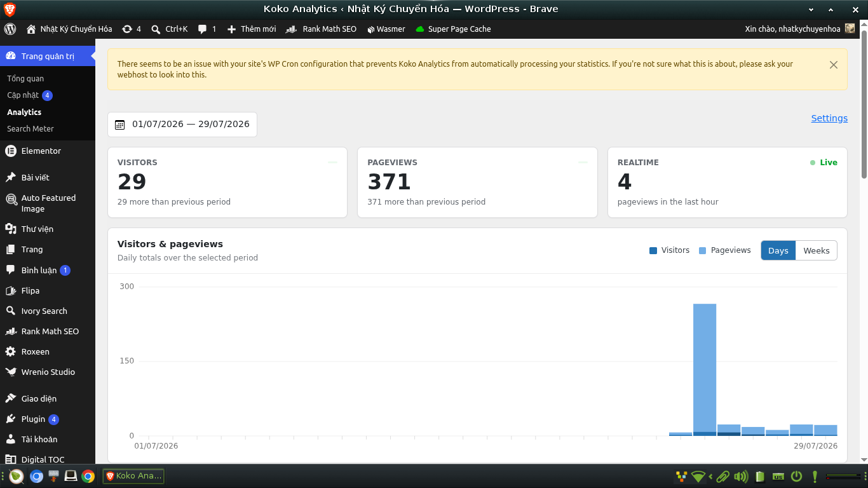Click the Rank Math SEO icon in sidebar
Image resolution: width=868 pixels, height=488 pixels.
(11, 331)
